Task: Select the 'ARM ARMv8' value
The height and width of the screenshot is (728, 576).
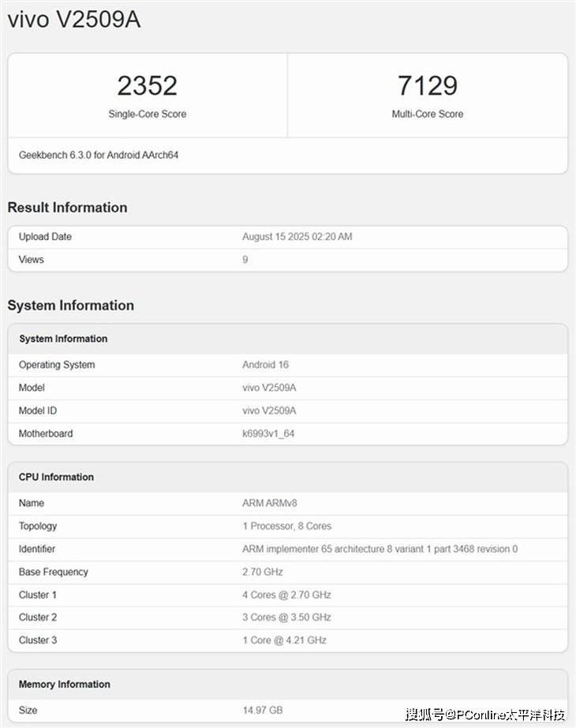Action: 270,503
